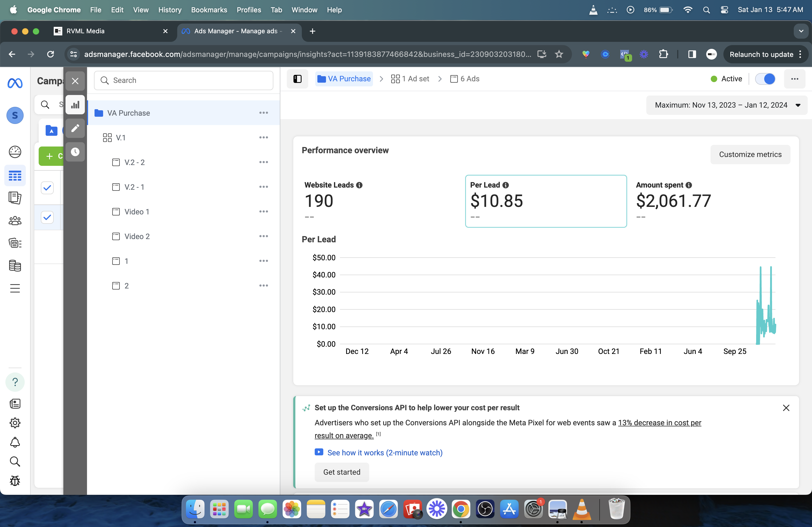Screen dimensions: 812x527
Task: Open the Billing database-stack icon
Action: 15,266
